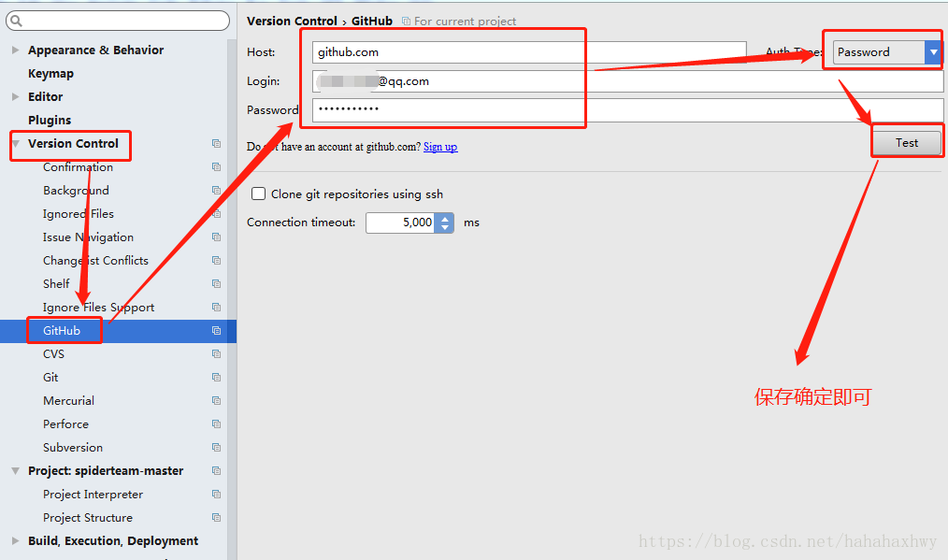
Task: Open Git settings page
Action: coord(50,378)
